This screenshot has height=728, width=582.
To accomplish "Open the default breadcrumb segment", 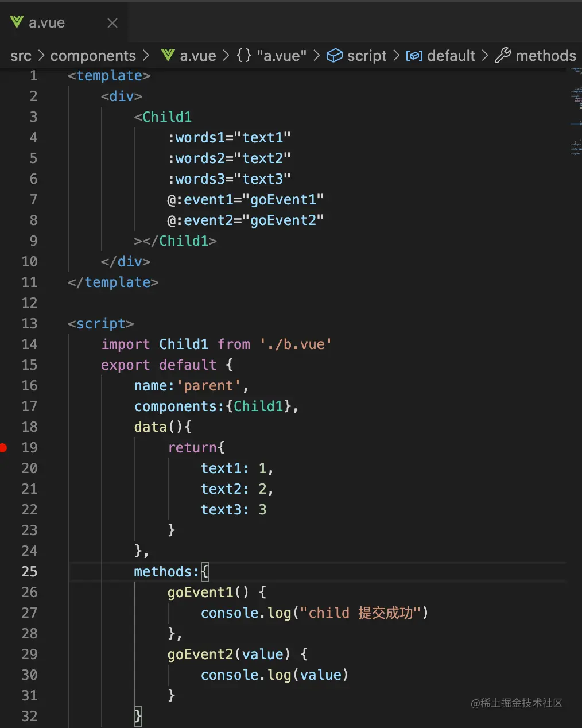I will pos(451,56).
